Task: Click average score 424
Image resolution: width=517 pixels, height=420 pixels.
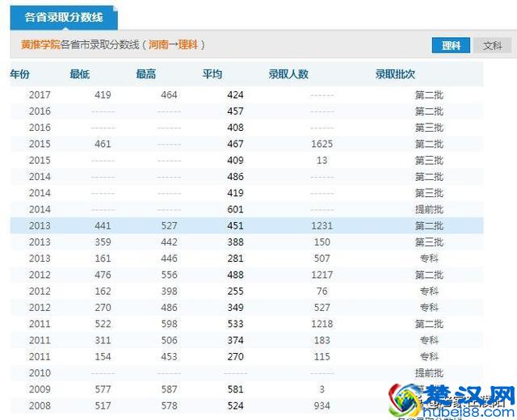Action: pyautogui.click(x=235, y=95)
